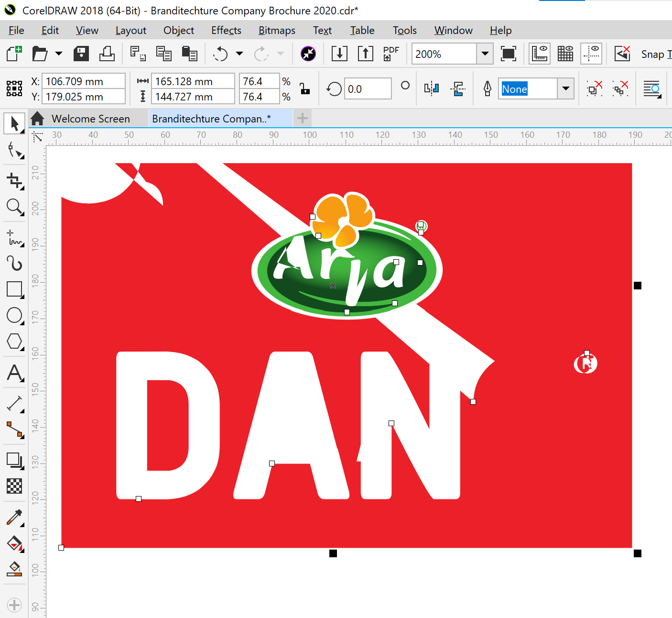
Task: Select the Interactive Fill tool
Action: click(14, 543)
